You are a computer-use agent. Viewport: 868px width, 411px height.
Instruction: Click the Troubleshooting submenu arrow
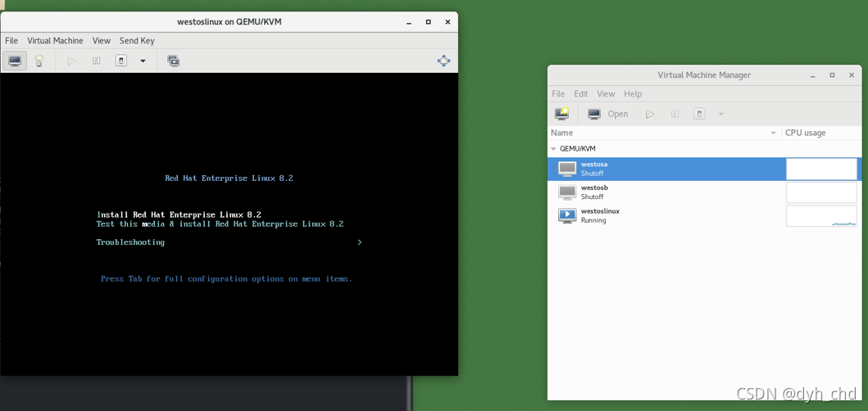click(x=360, y=242)
